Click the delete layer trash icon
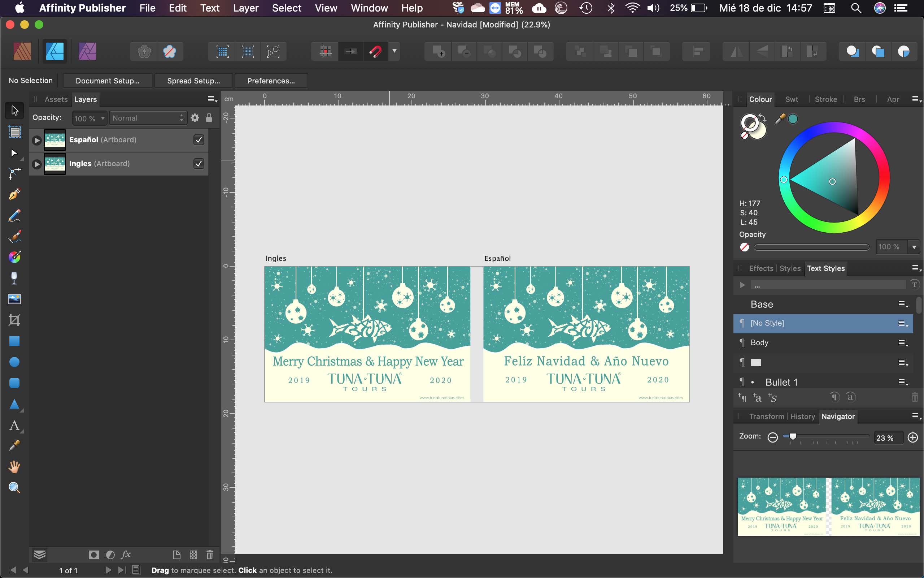This screenshot has height=578, width=924. [210, 555]
